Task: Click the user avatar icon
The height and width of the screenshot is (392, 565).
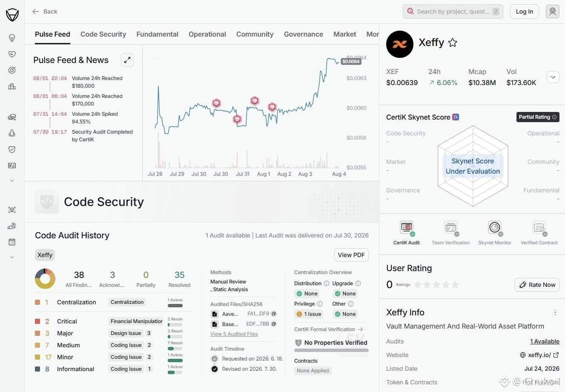Action: pos(553,11)
